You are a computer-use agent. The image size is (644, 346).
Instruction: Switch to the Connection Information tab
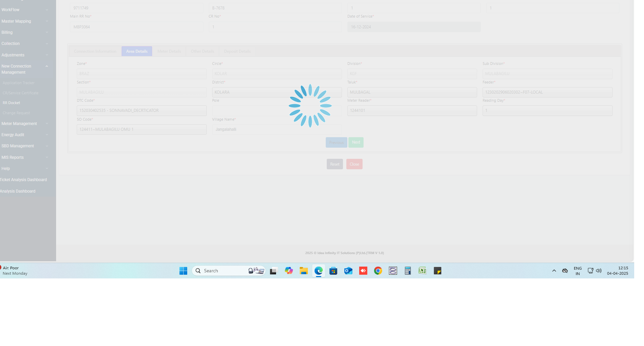pyautogui.click(x=95, y=51)
